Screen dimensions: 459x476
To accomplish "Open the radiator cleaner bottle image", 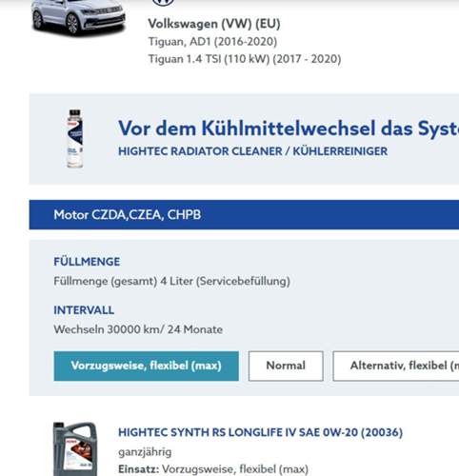I will 75,138.
